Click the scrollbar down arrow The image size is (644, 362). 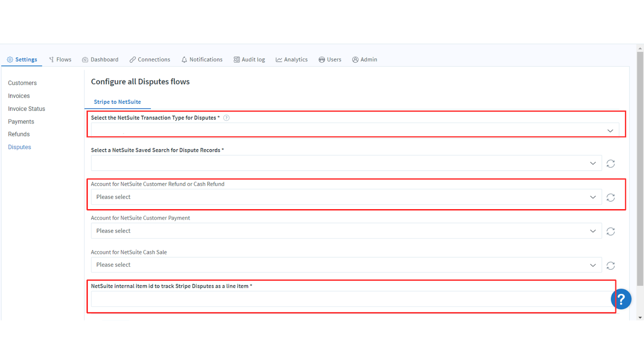coord(640,317)
